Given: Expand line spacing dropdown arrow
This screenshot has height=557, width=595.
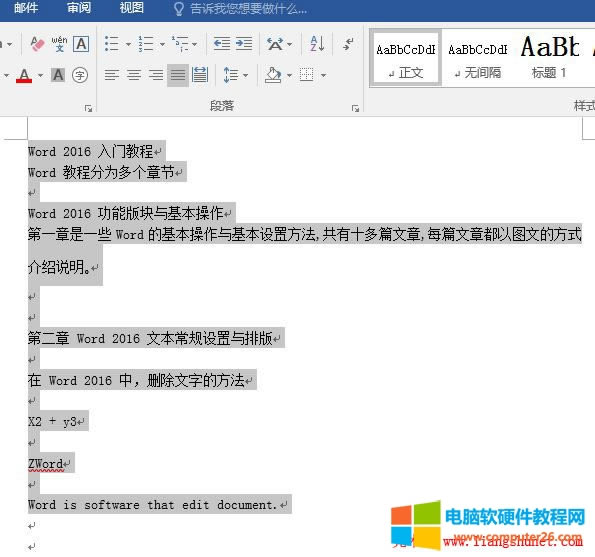Looking at the screenshot, I should pos(246,76).
